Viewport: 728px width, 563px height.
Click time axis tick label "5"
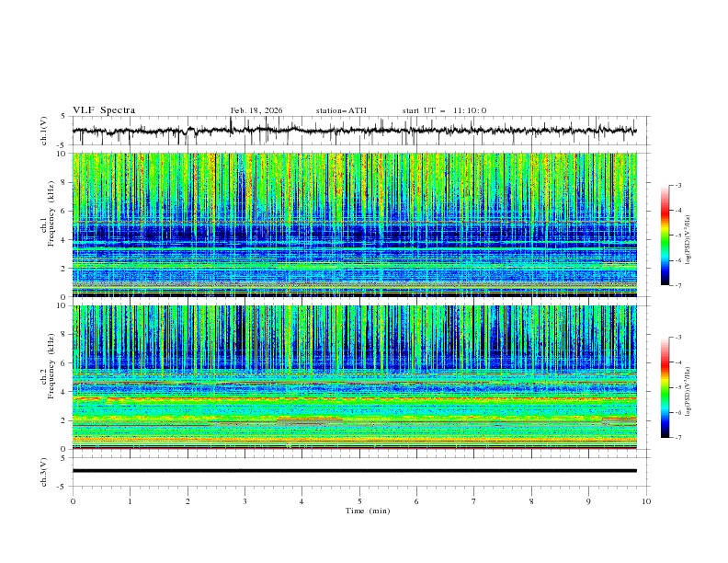click(x=359, y=501)
